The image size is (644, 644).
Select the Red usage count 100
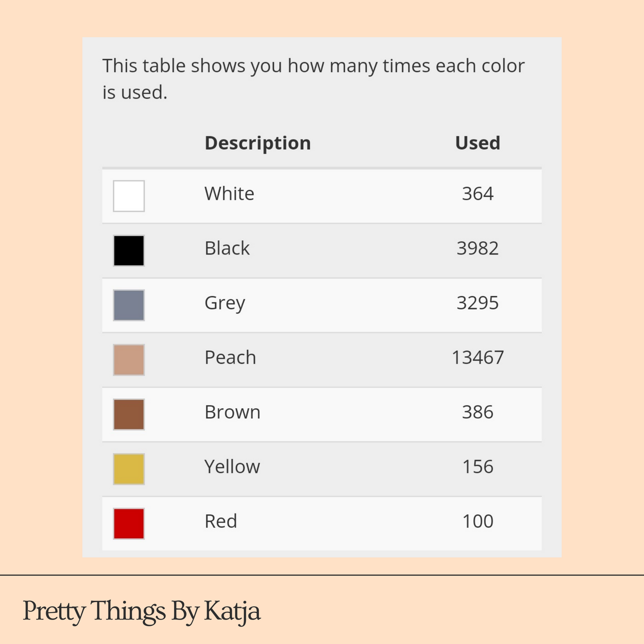tap(478, 521)
